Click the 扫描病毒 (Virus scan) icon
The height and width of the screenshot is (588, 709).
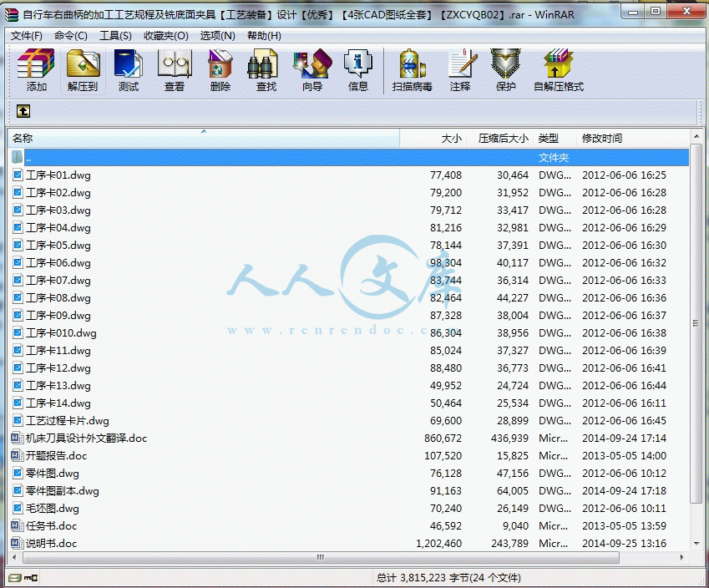[413, 63]
